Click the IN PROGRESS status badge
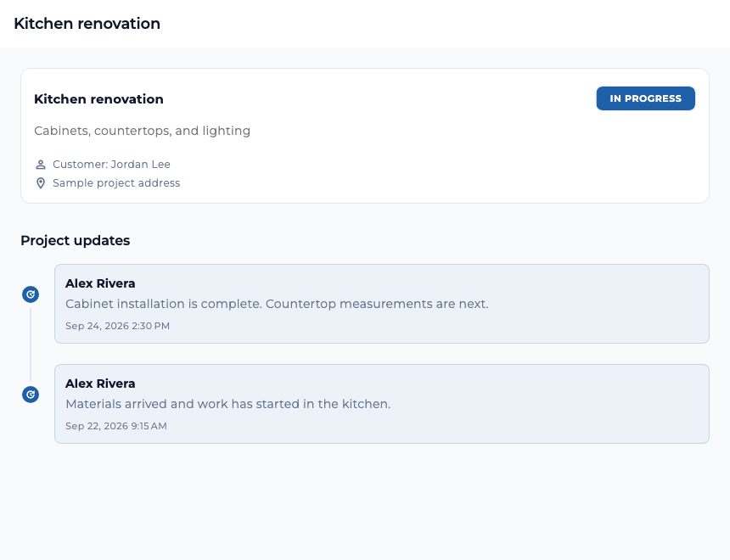This screenshot has height=560, width=730. click(x=645, y=98)
